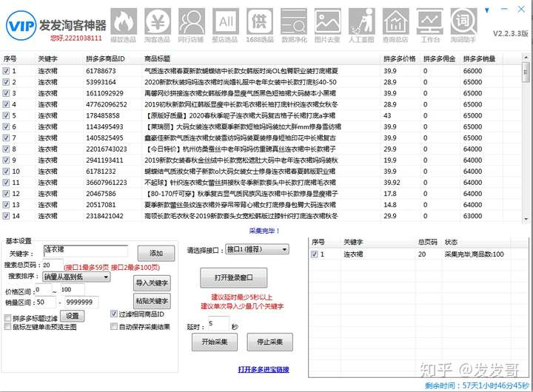Click the 添加 button

tap(156, 254)
